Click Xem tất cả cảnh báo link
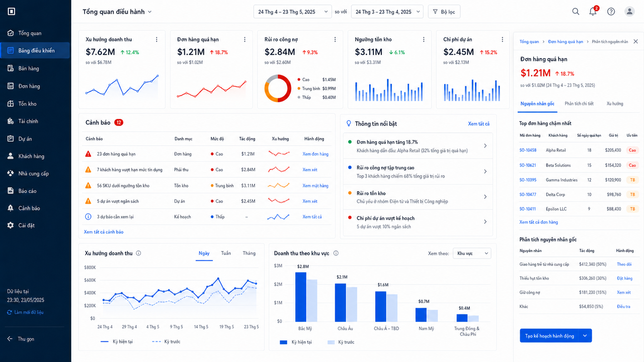 (104, 232)
